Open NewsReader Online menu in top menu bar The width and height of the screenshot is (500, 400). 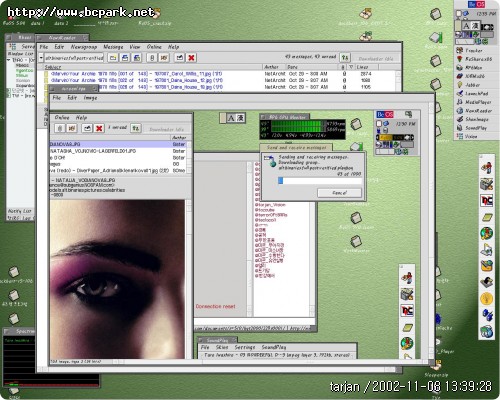(154, 47)
